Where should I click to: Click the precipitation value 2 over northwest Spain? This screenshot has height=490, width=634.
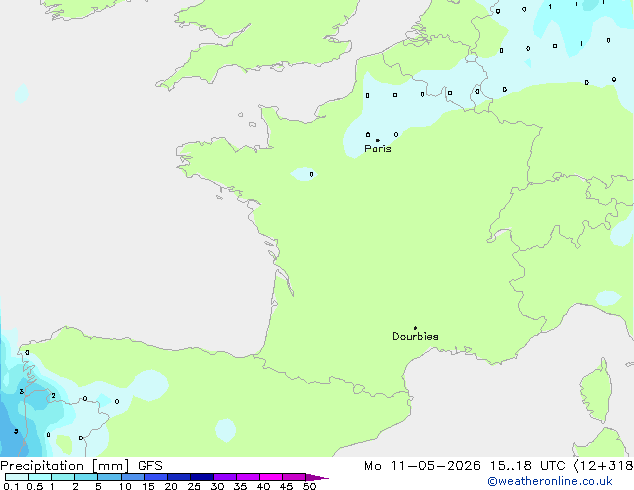pyautogui.click(x=53, y=396)
